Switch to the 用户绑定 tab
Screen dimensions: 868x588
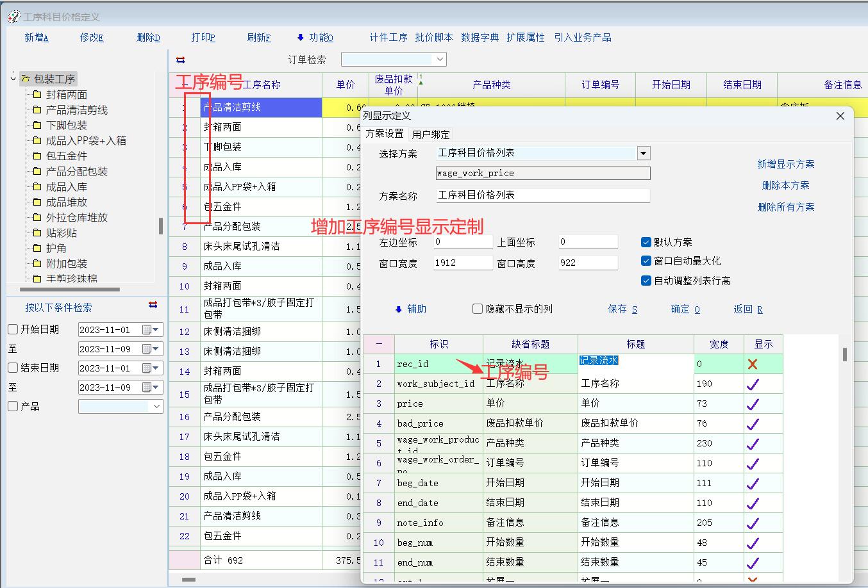tap(431, 135)
